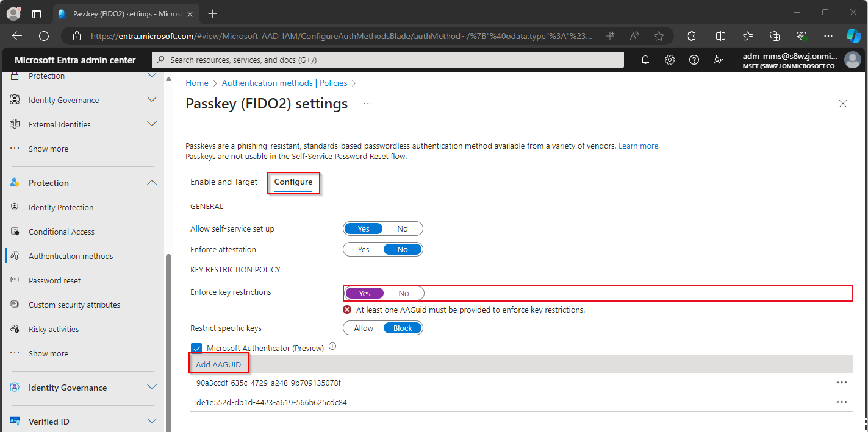Collapse the Protection section in sidebar

(152, 183)
